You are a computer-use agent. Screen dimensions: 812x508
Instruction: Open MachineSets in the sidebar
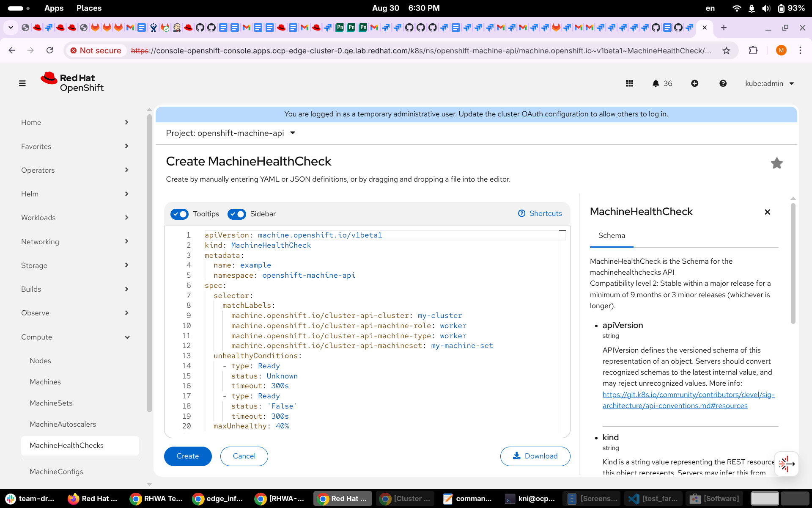(51, 403)
